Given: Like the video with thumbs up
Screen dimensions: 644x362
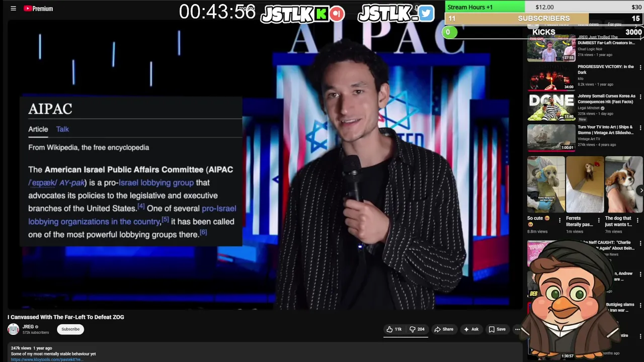Looking at the screenshot, I should click(x=394, y=329).
